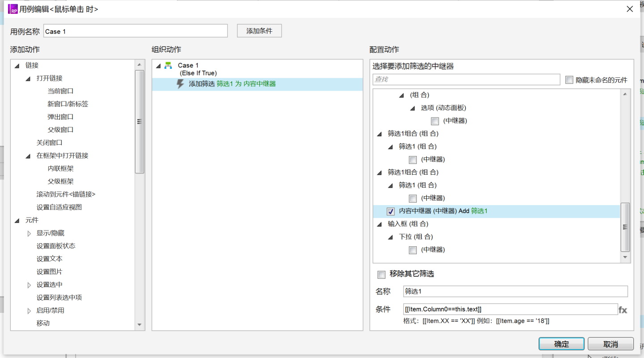Click the lightning bolt action icon beside 添加筛选
This screenshot has width=644, height=358.
(180, 84)
